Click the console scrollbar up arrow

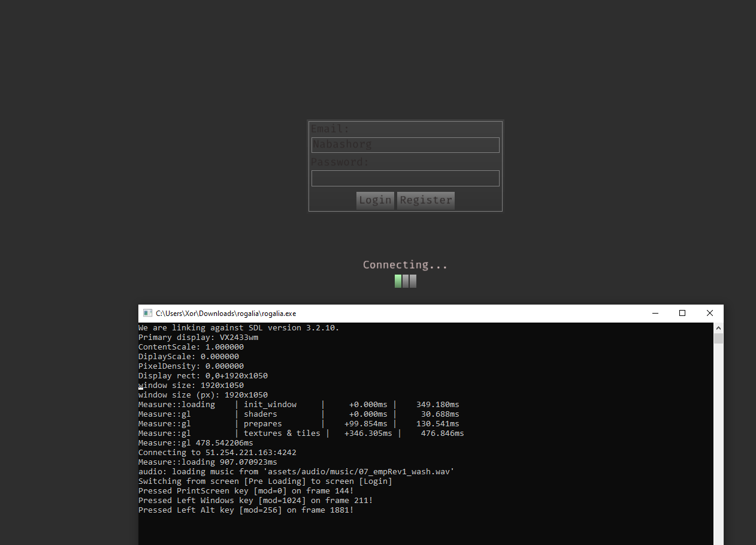718,327
